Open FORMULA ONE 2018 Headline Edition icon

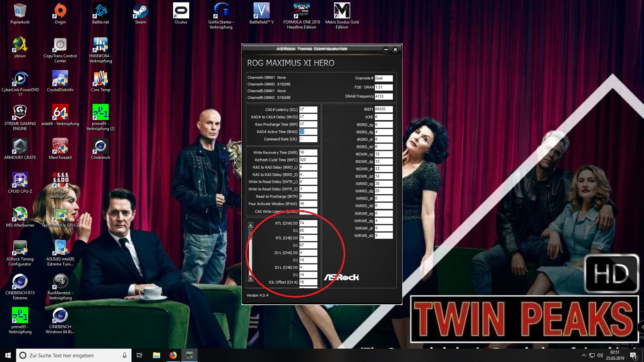[302, 16]
